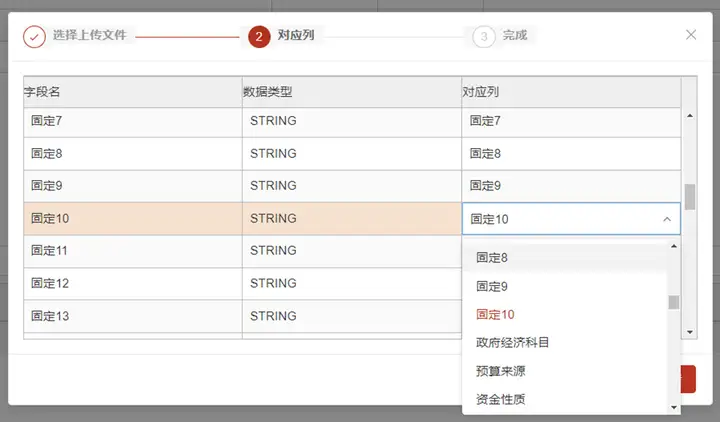Click the step 3 完成 circle icon

(484, 37)
